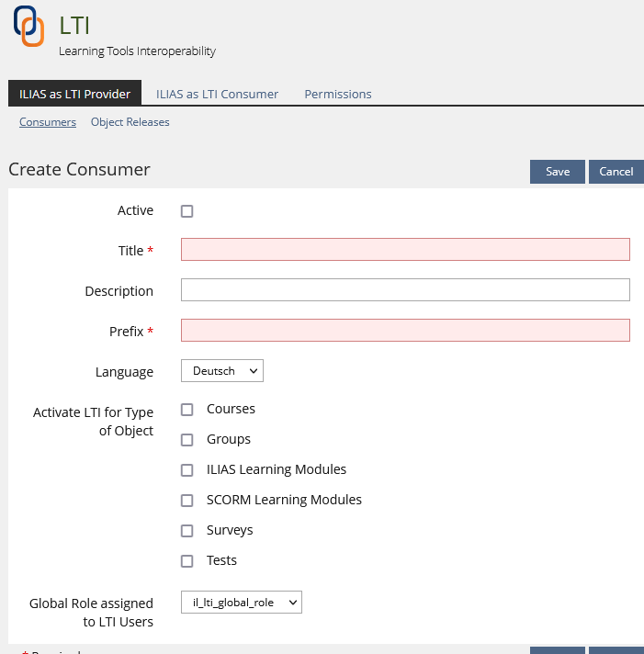Check the Courses object type
644x654 pixels.
(x=187, y=410)
